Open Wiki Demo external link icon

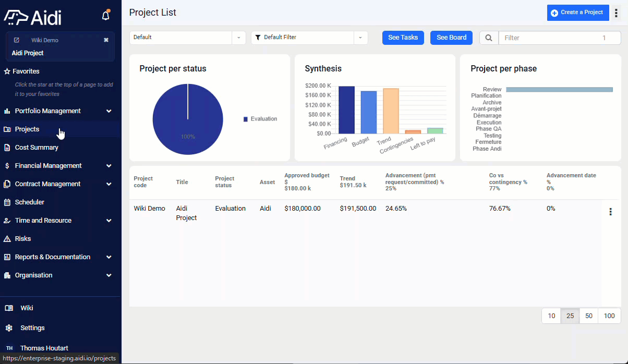click(17, 40)
